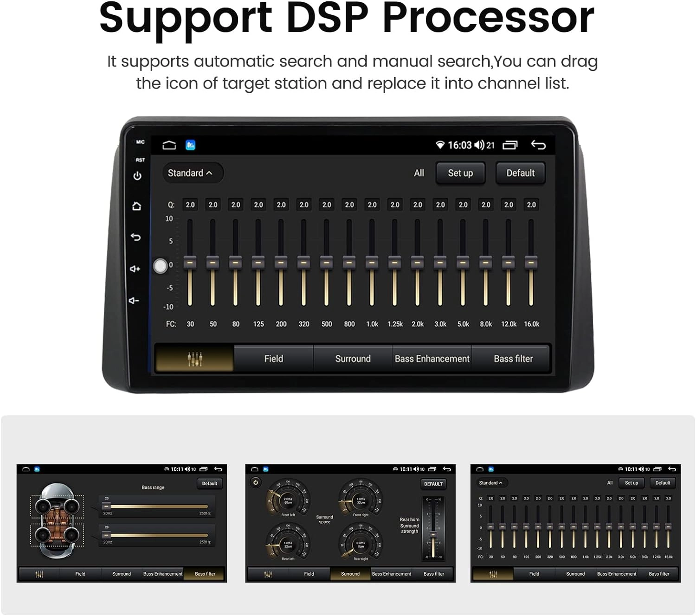Screen dimensions: 696x616
Task: Tap the power icon in the surround thumbnail
Action: (255, 482)
